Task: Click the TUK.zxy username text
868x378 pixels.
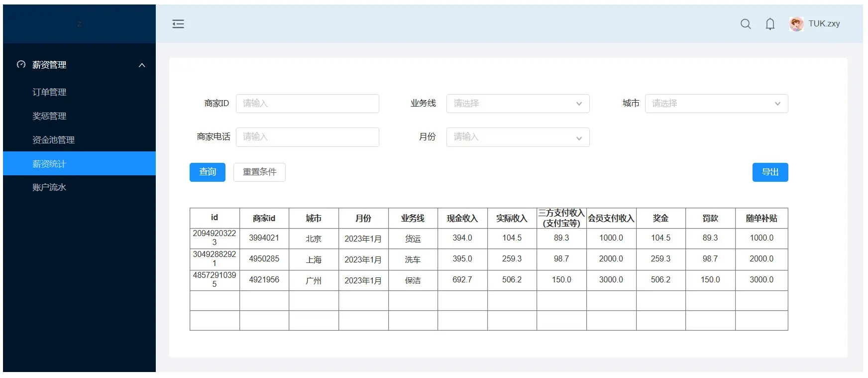Action: point(824,24)
